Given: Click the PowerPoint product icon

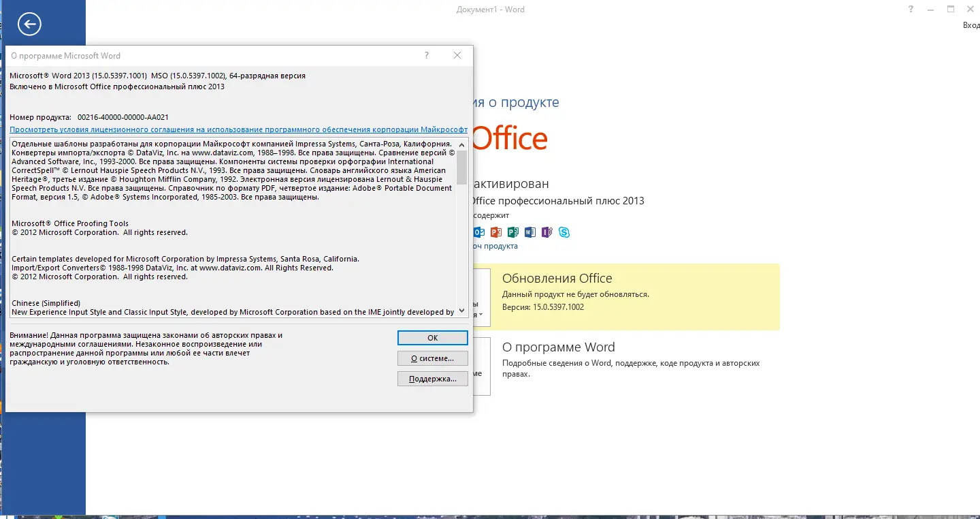Looking at the screenshot, I should (x=495, y=232).
